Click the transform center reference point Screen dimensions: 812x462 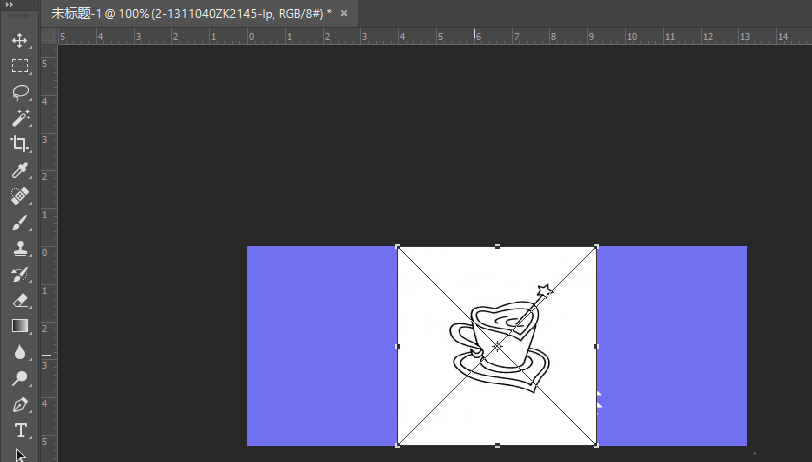pyautogui.click(x=497, y=346)
